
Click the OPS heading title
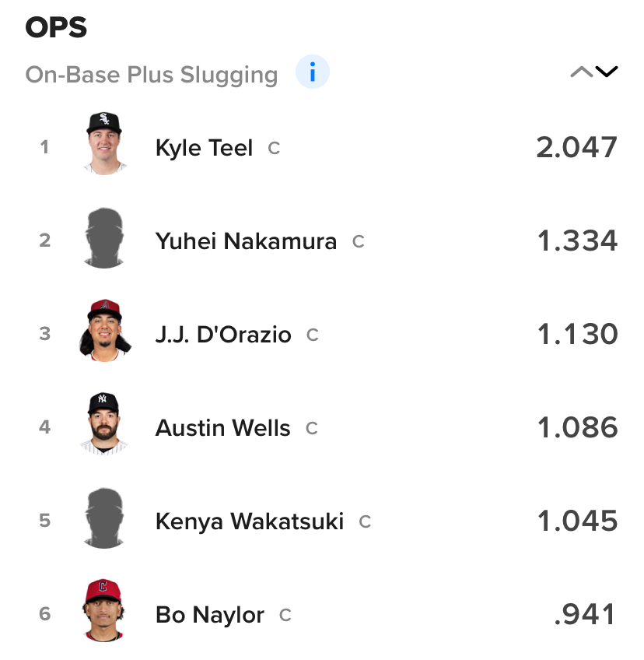coord(56,28)
